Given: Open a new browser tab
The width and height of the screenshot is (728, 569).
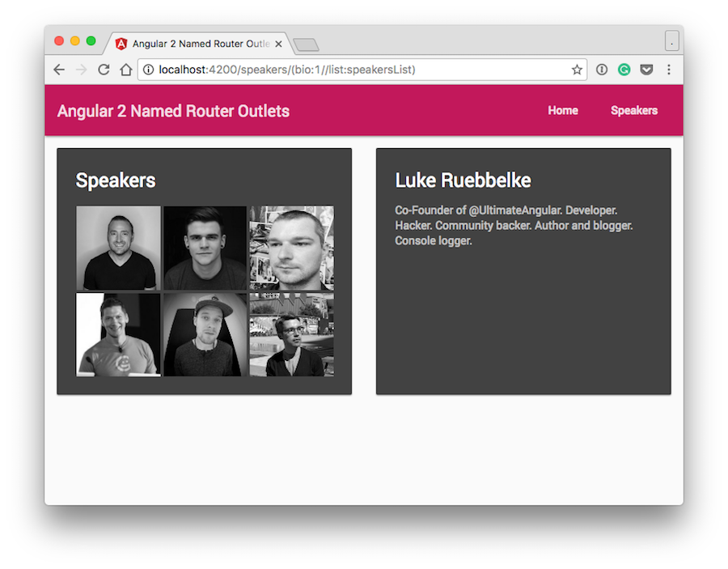Looking at the screenshot, I should click(x=307, y=45).
